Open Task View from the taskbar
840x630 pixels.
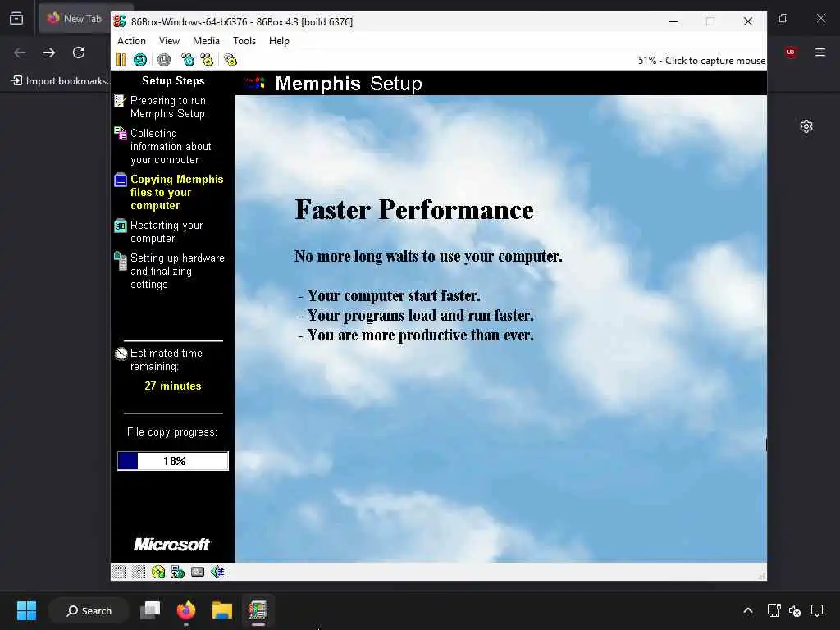151,610
